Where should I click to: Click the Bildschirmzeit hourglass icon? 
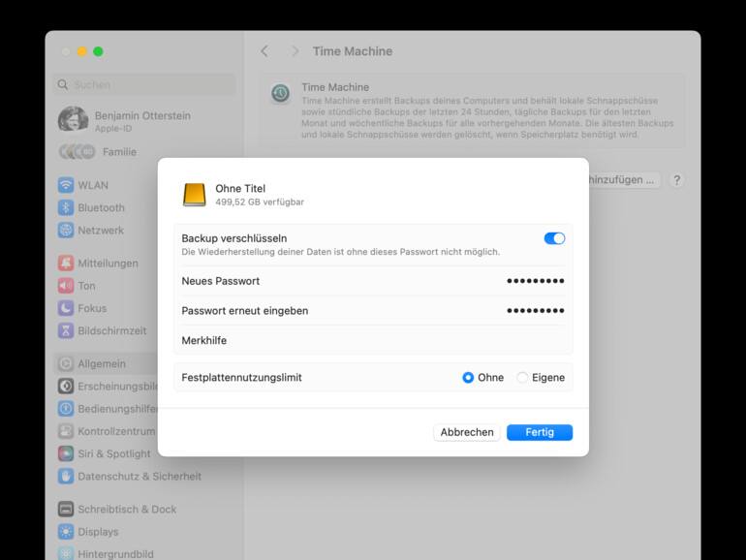pyautogui.click(x=66, y=330)
